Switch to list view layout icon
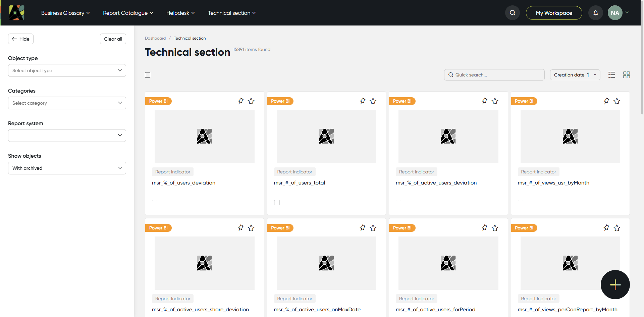 (x=611, y=75)
